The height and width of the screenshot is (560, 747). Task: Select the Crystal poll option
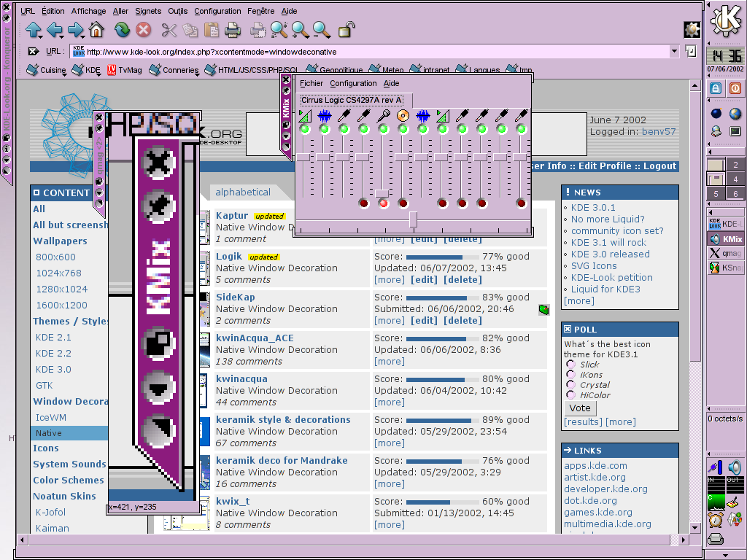point(570,384)
